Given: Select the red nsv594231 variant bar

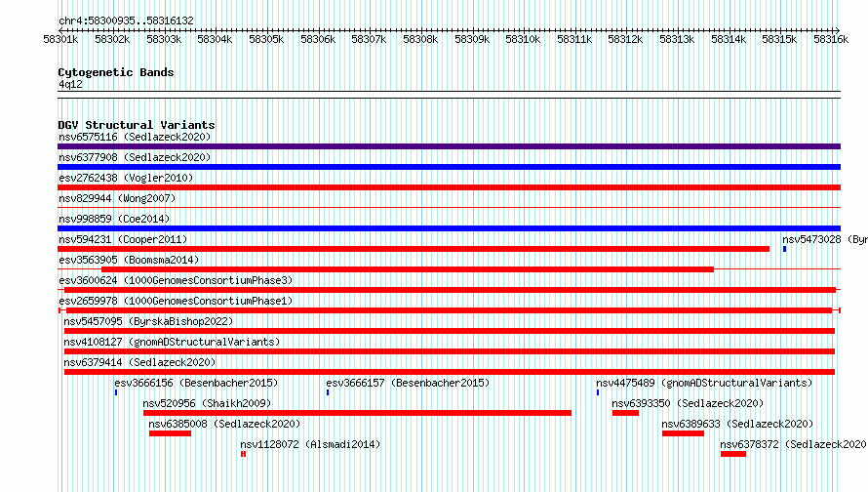Looking at the screenshot, I should (414, 249).
